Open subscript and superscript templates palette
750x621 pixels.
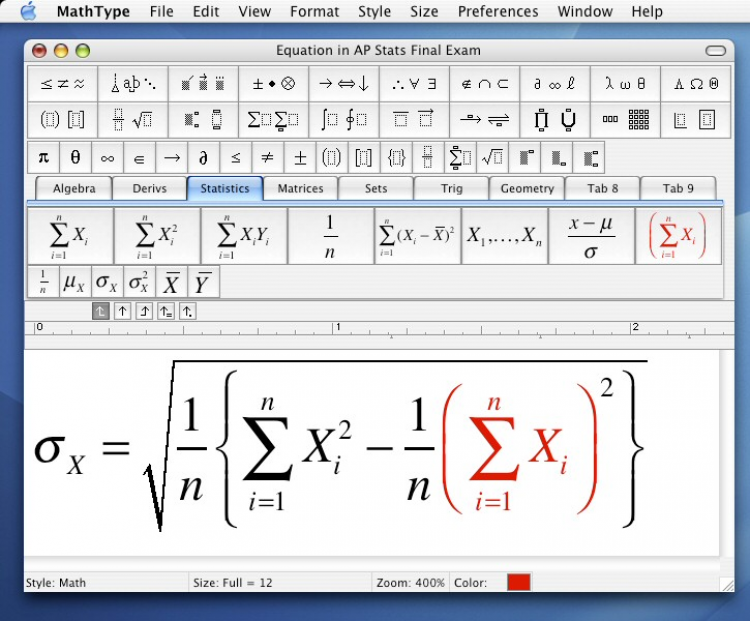click(203, 120)
